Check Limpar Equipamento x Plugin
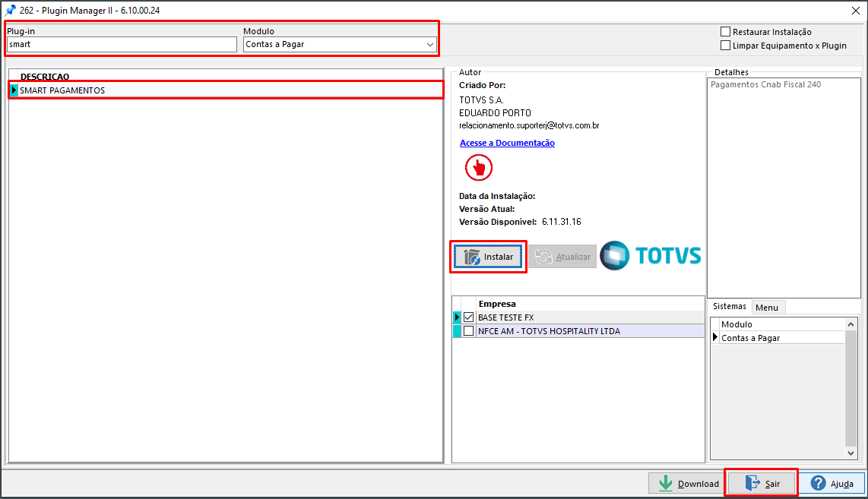The height and width of the screenshot is (499, 868). point(724,45)
